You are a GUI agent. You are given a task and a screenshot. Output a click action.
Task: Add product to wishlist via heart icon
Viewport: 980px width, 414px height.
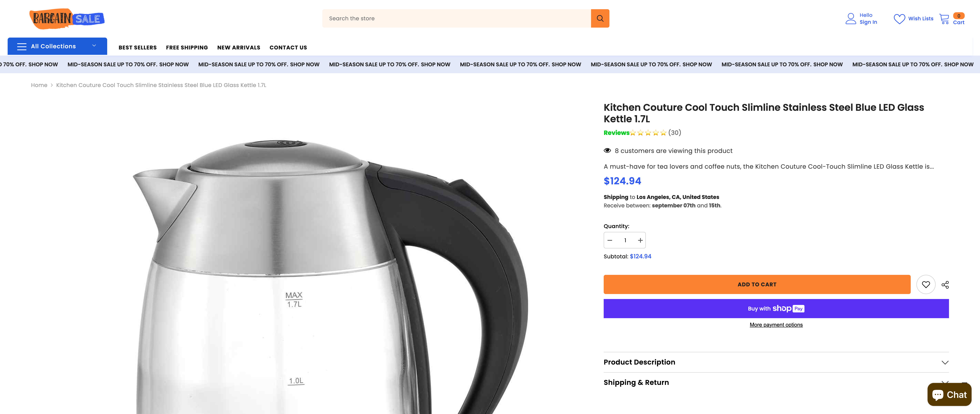click(926, 284)
